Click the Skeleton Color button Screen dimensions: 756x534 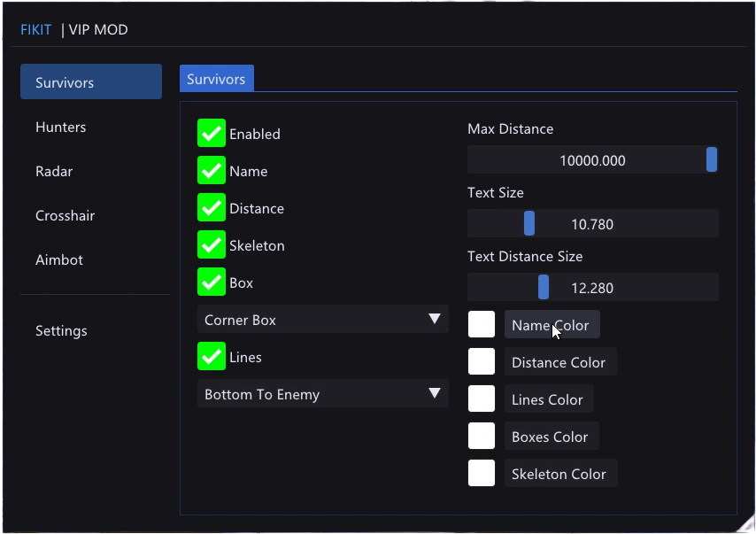click(560, 473)
